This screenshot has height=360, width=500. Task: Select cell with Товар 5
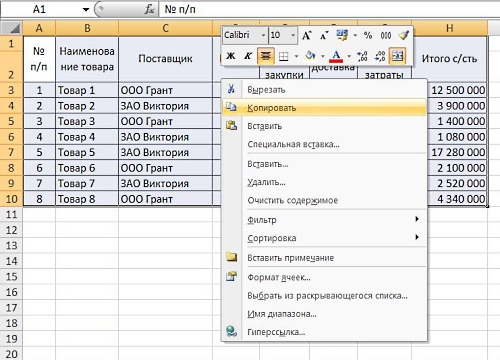[x=87, y=152]
